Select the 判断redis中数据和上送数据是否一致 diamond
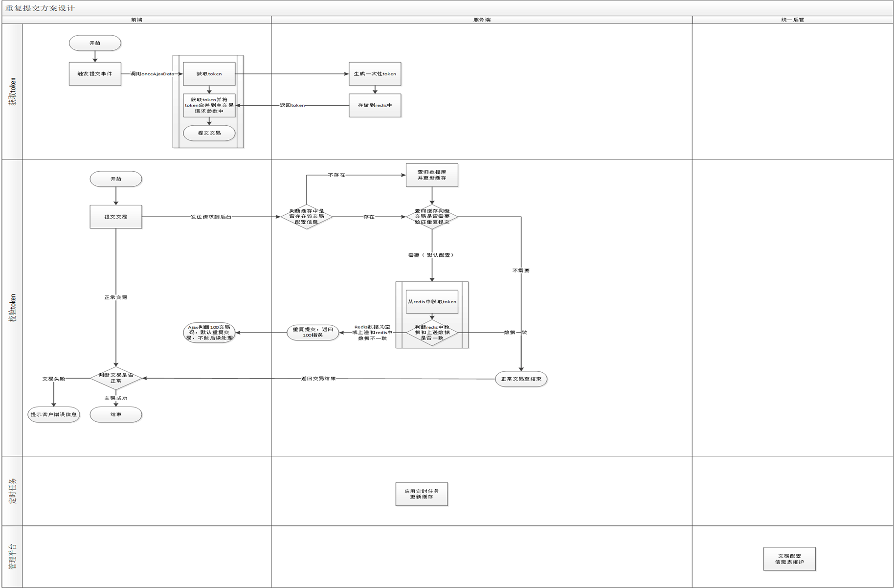This screenshot has height=588, width=894. [432, 333]
